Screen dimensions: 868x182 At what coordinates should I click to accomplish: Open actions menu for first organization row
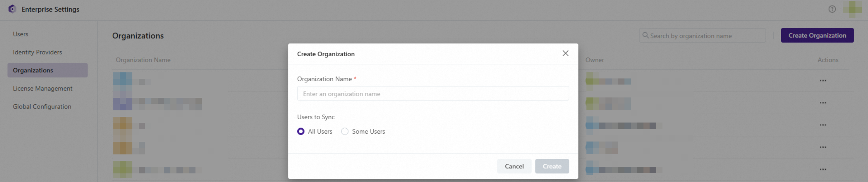tap(823, 81)
